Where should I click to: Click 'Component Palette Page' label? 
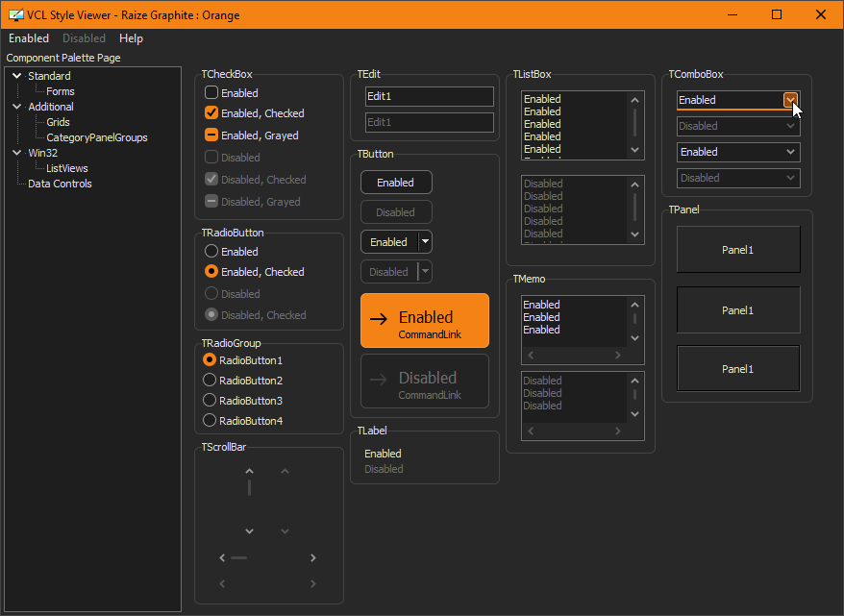63,58
